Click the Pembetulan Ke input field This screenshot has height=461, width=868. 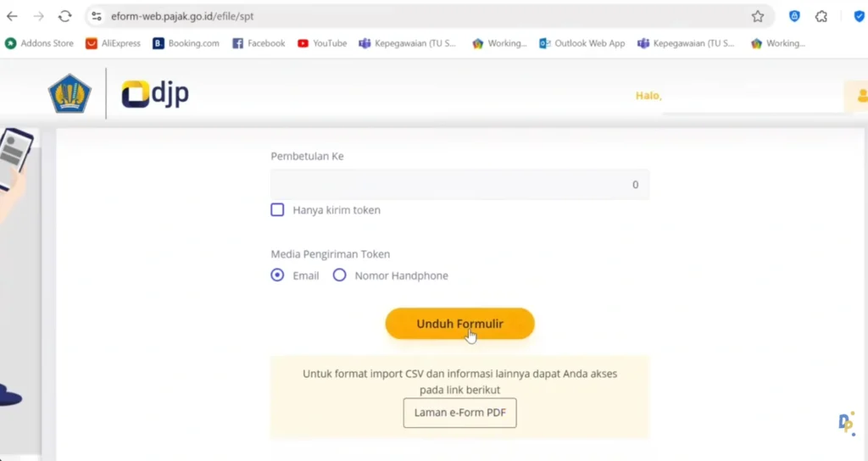coord(459,184)
